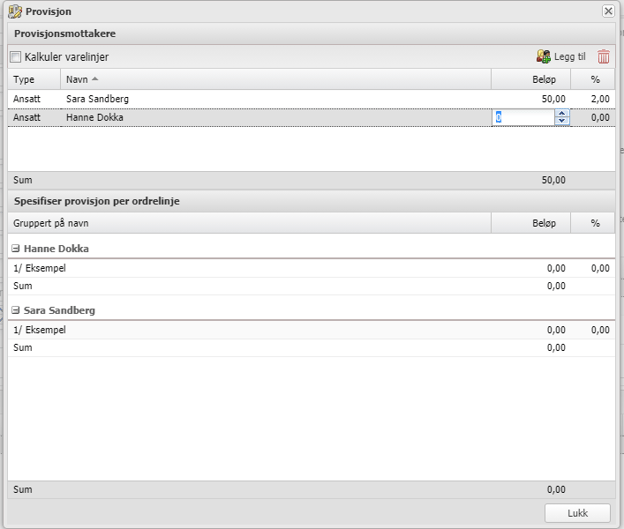Viewport: 624px width, 529px height.
Task: Select the Sara Sandberg recipient row
Action: [250, 99]
